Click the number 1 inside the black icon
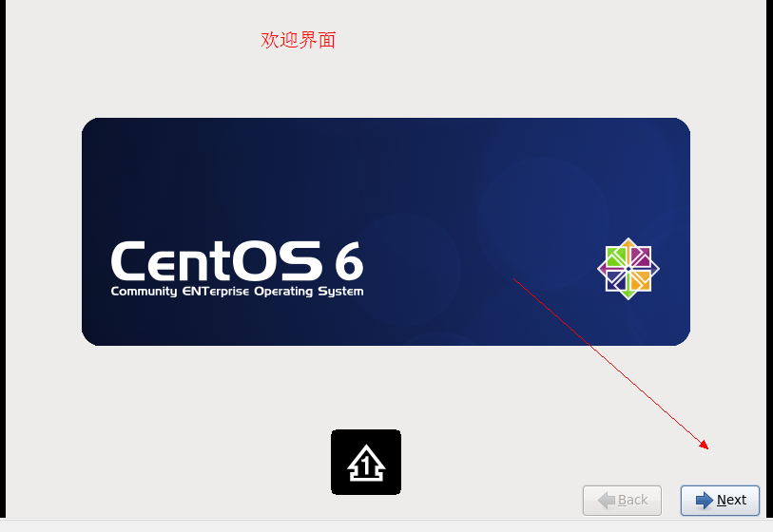The height and width of the screenshot is (532, 773). [x=366, y=465]
